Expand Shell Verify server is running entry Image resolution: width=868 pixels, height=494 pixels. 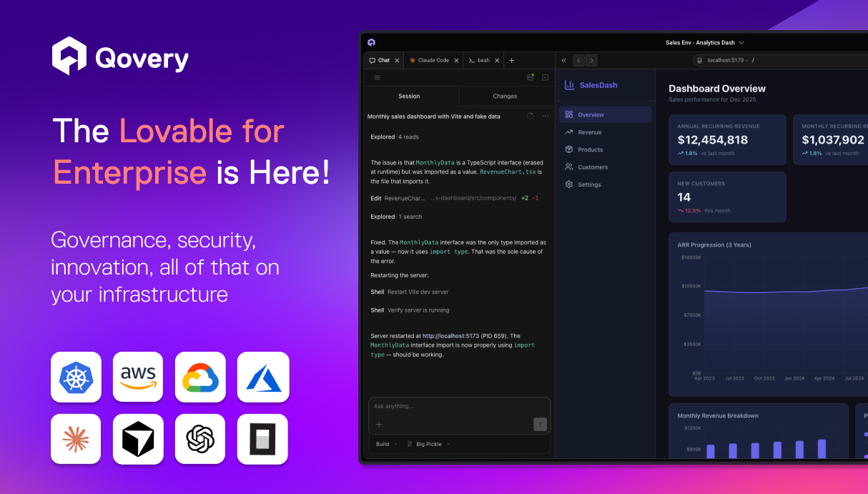(x=410, y=310)
